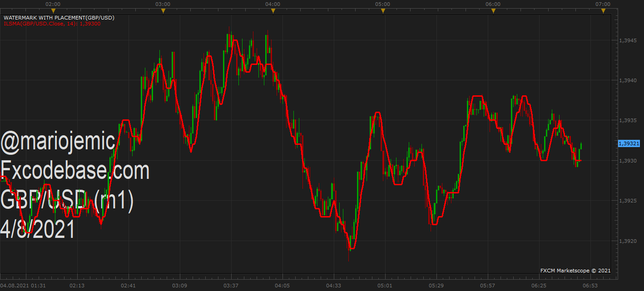Click the 02:00 hour marker triangle
Viewport: 644px width, 291px height.
53,10
